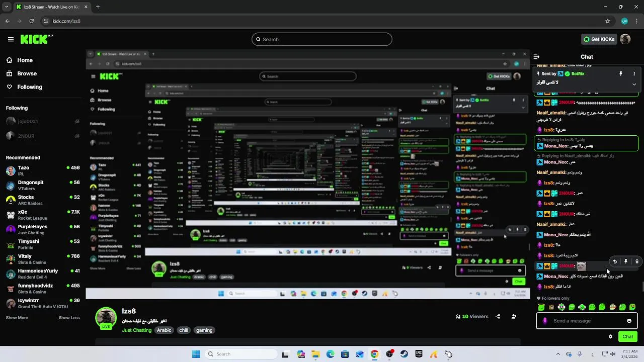
Task: Click Mona_Neo username in chat reply
Action: (556, 146)
